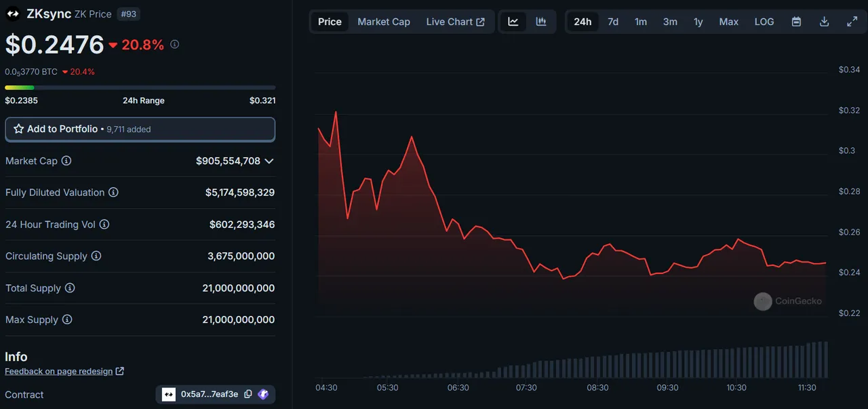Click the 3,675,000,000 circulating supply value

click(241, 256)
